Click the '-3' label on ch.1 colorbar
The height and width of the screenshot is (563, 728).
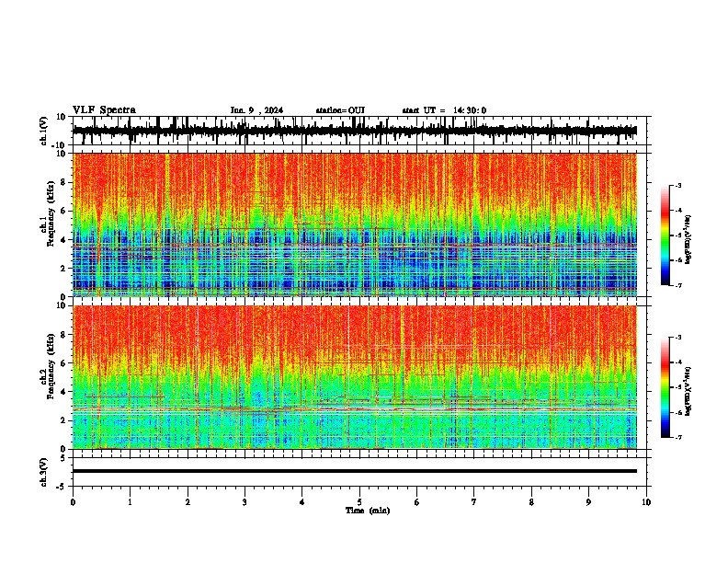tap(677, 185)
